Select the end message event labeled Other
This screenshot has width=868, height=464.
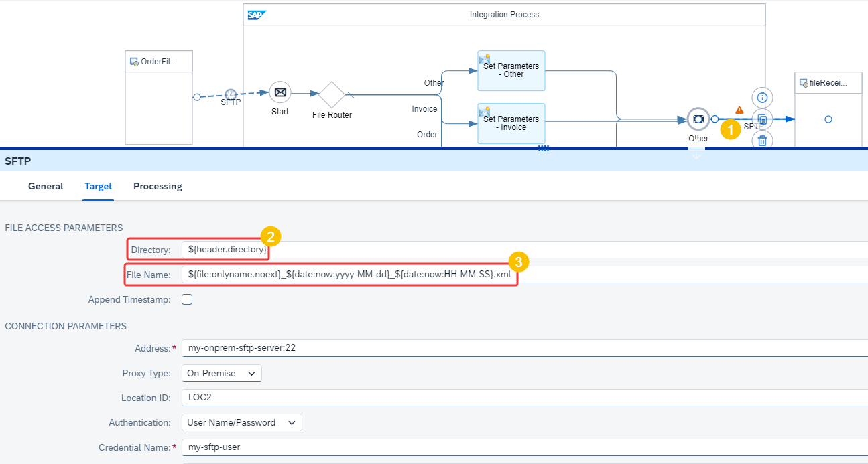(x=698, y=119)
